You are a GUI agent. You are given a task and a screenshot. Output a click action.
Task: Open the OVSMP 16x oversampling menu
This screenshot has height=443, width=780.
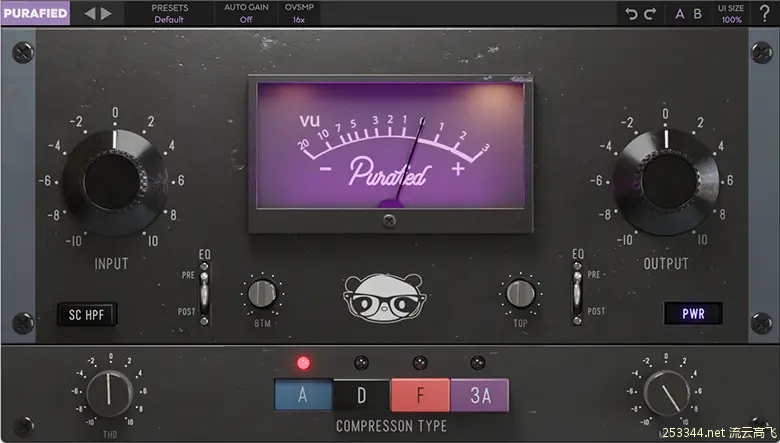coord(299,13)
